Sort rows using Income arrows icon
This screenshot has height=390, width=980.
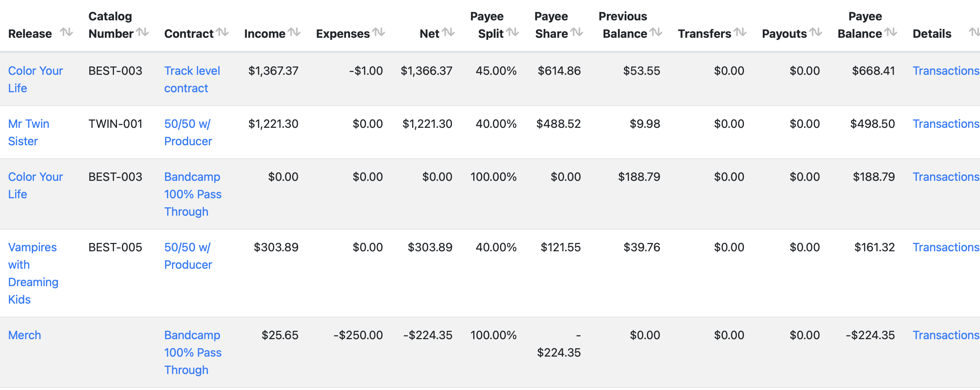(294, 32)
